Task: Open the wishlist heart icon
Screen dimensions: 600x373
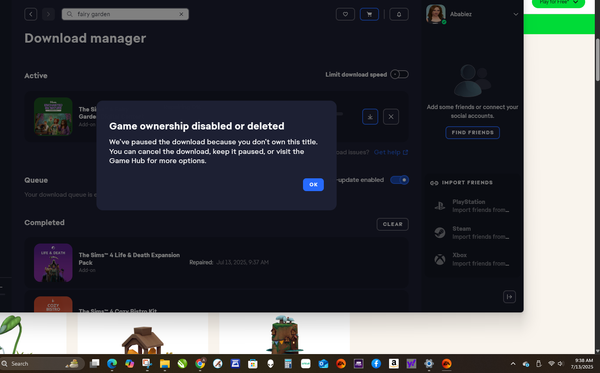Action: pyautogui.click(x=345, y=14)
